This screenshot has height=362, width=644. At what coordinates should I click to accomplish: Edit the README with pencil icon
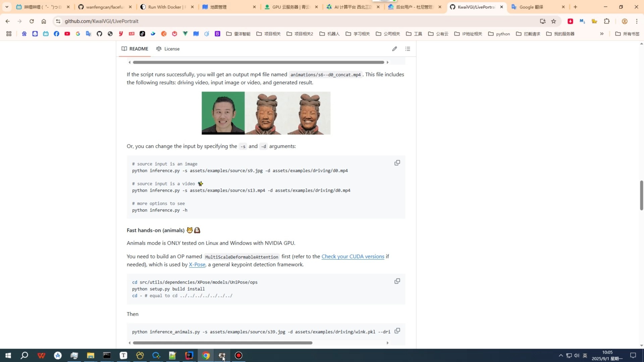(394, 49)
